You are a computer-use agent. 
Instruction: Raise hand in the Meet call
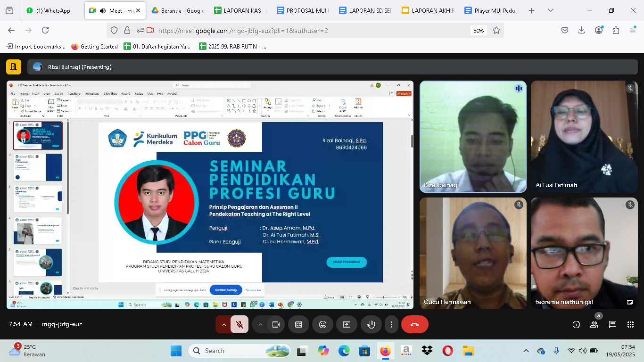(372, 324)
